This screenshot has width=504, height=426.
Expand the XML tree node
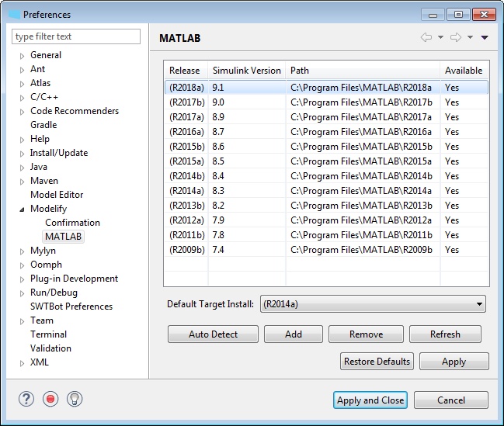tap(22, 363)
